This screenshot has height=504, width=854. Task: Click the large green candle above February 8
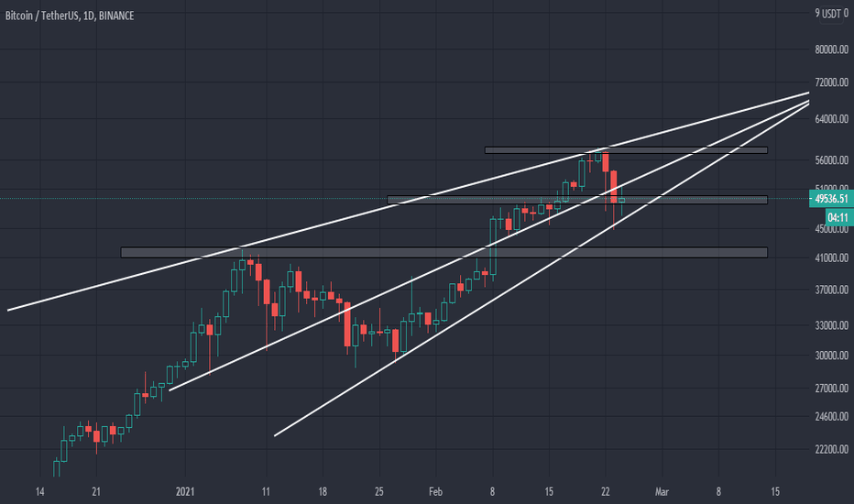pos(493,247)
